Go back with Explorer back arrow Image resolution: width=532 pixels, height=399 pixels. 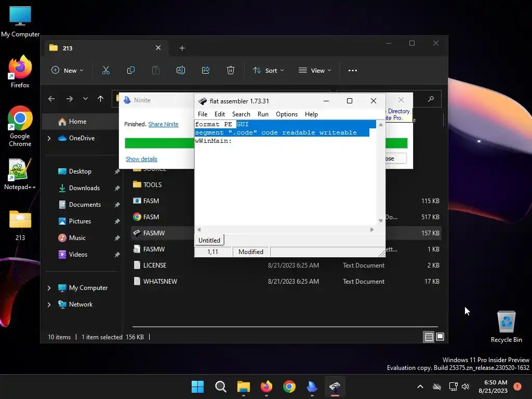pos(51,99)
